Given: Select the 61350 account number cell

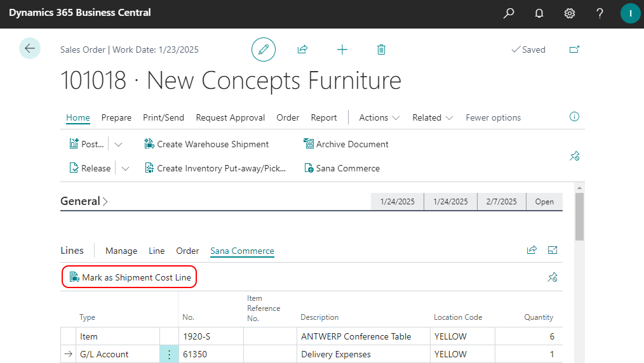Looking at the screenshot, I should (x=211, y=354).
